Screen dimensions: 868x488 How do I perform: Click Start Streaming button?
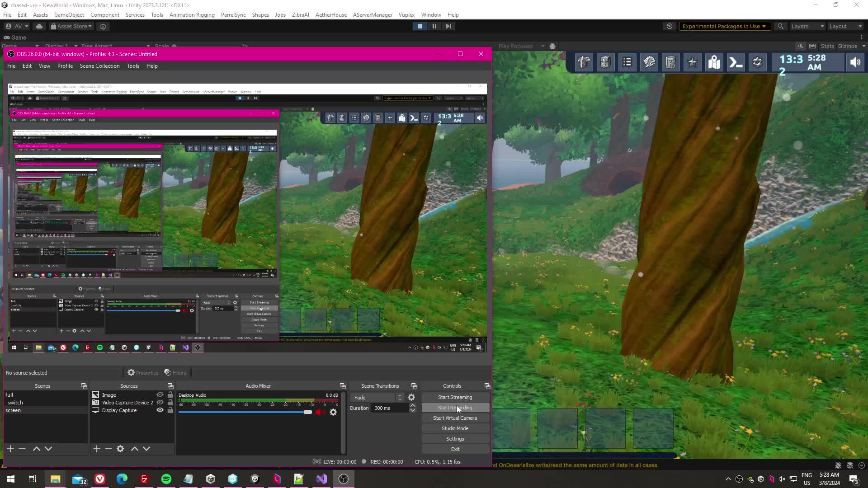[x=455, y=397]
